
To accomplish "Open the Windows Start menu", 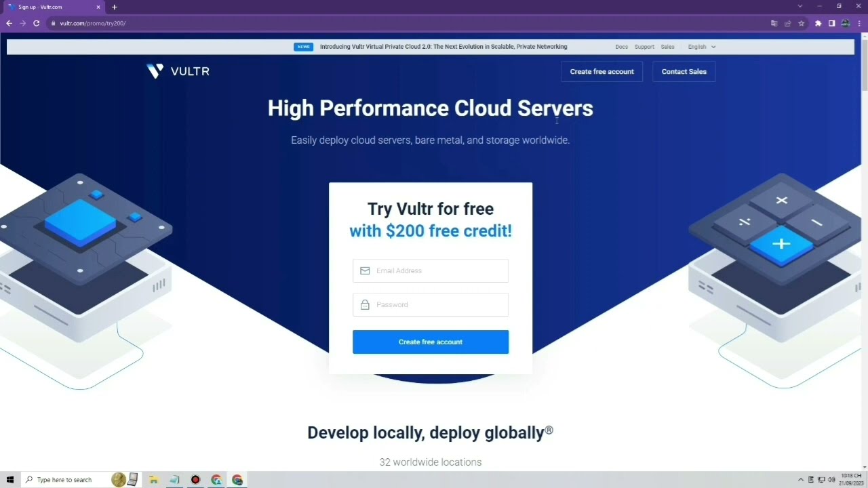I will 10,480.
